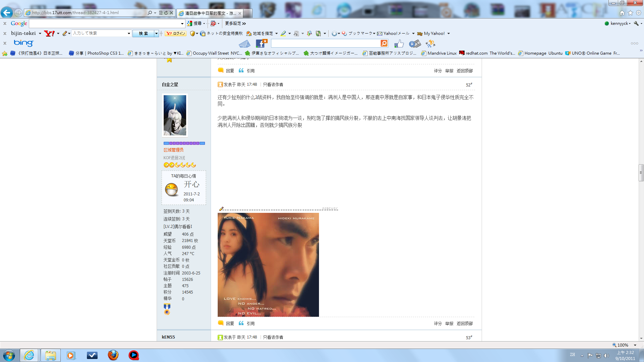
Task: Click the medal icon under 白金之星 profile
Action: tap(167, 309)
